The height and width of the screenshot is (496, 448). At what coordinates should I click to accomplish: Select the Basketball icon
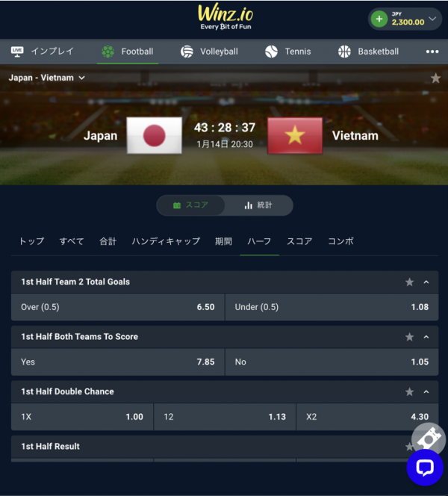point(344,52)
